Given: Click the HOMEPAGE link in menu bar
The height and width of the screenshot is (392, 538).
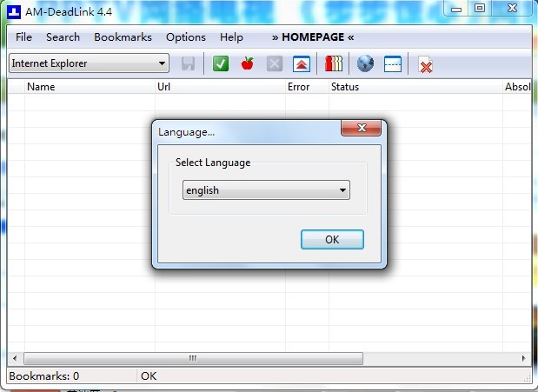Looking at the screenshot, I should click(x=313, y=37).
